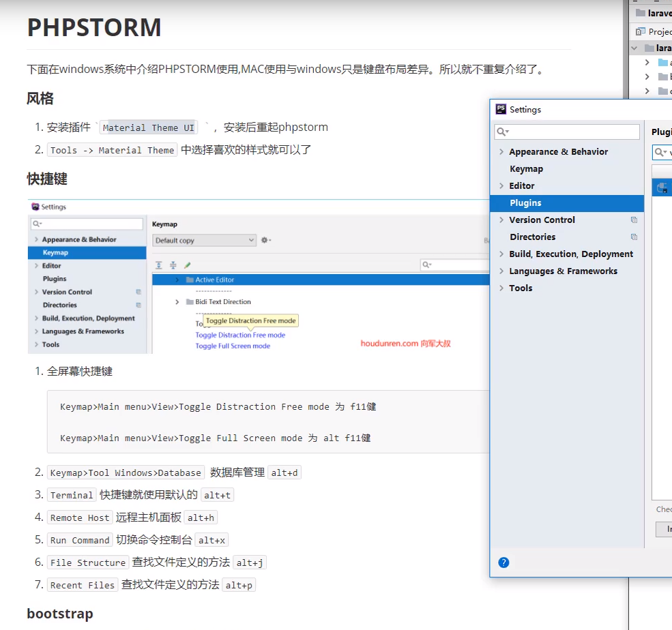Click the project-level icon beside Version Control
The image size is (672, 630).
(x=634, y=220)
